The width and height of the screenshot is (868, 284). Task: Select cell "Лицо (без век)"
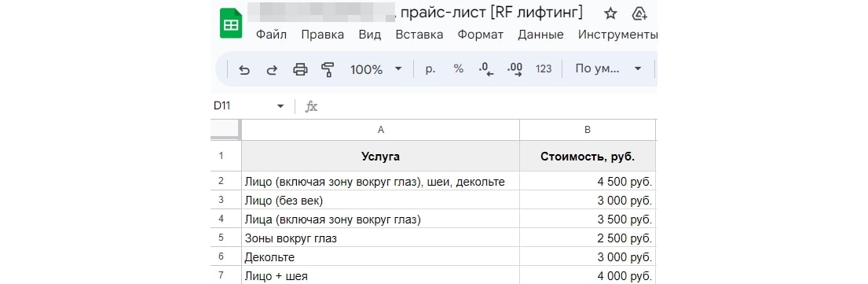[x=380, y=200]
